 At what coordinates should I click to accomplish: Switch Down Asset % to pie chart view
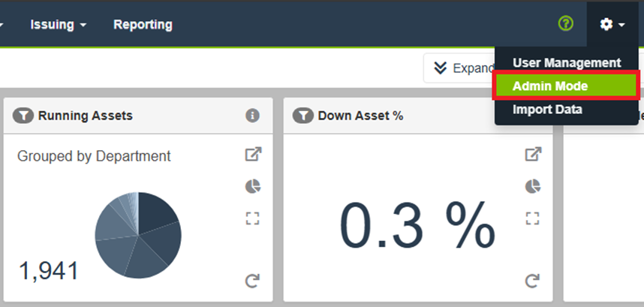[532, 186]
